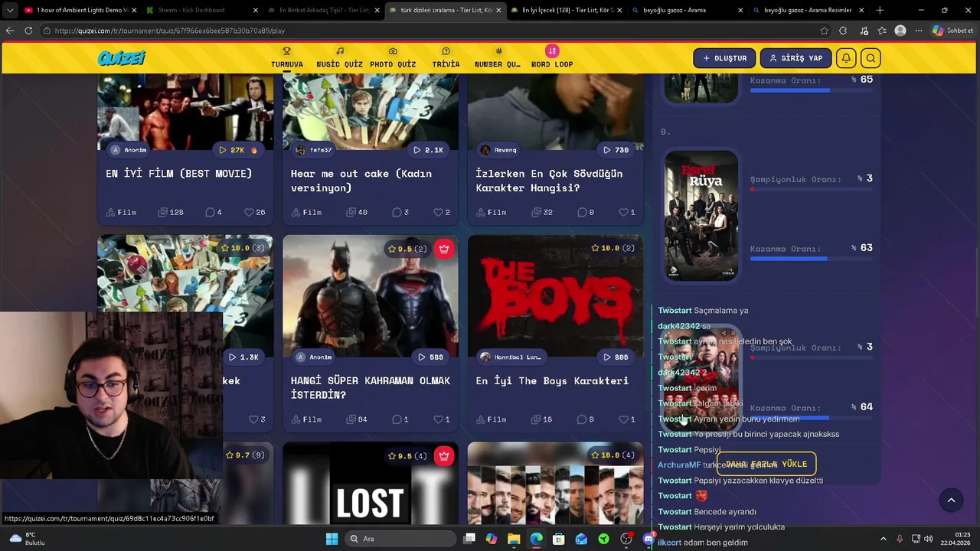Click the 9.5 star rating on Batman card
This screenshot has width=980, height=551.
(x=407, y=249)
